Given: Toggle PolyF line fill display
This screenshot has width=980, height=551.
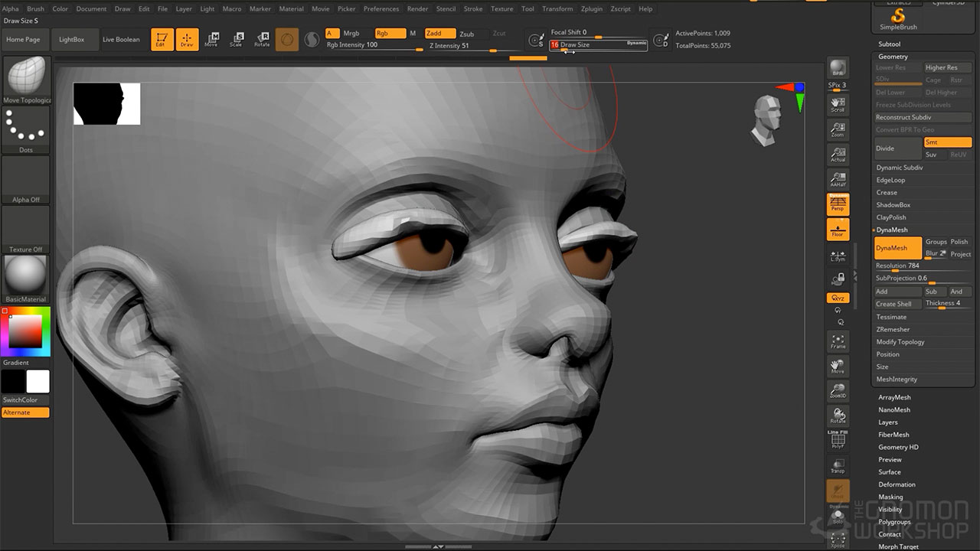Looking at the screenshot, I should (838, 440).
